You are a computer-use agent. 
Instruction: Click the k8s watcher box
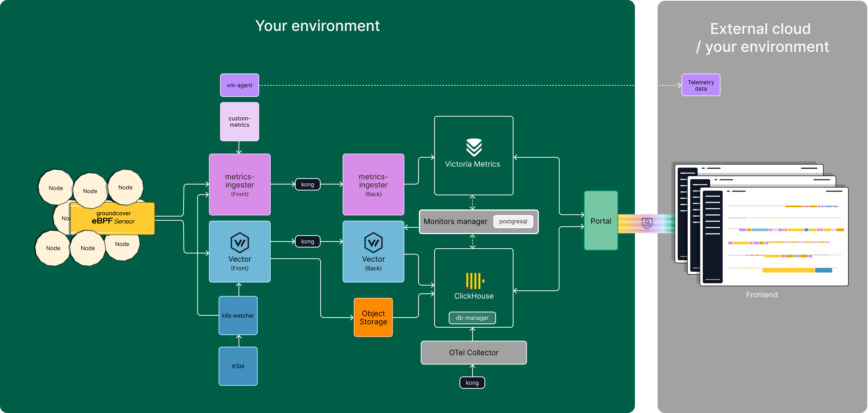[238, 315]
